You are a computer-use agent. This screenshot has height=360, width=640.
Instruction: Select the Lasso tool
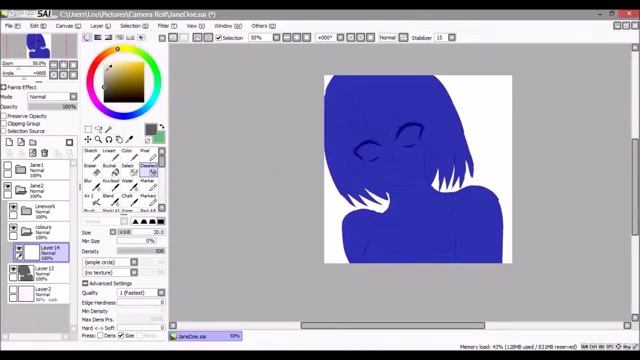pos(98,129)
